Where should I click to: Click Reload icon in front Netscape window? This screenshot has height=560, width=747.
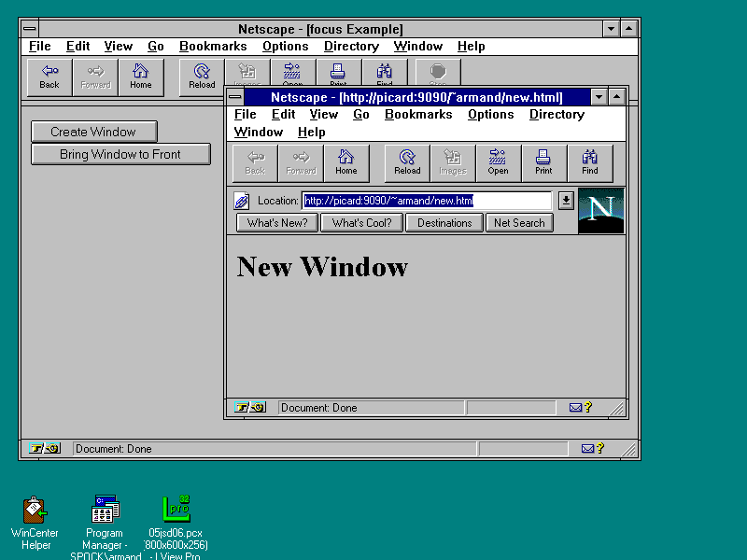click(407, 162)
